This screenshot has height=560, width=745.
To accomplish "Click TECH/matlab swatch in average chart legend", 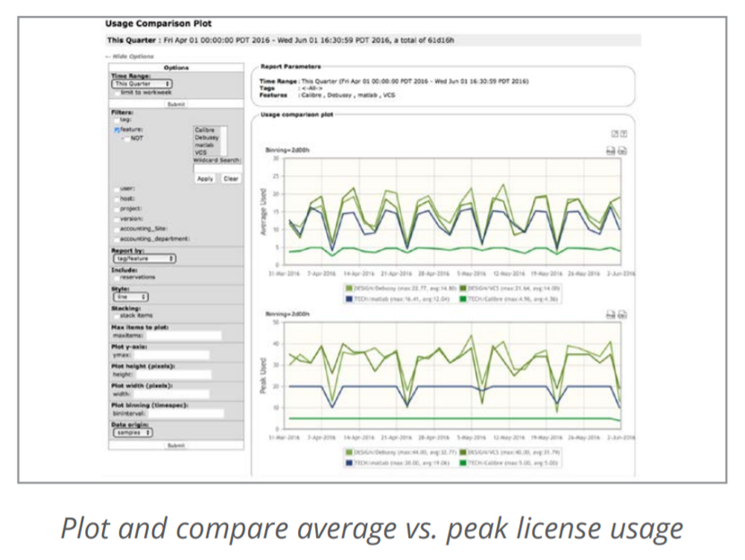I will coord(349,299).
